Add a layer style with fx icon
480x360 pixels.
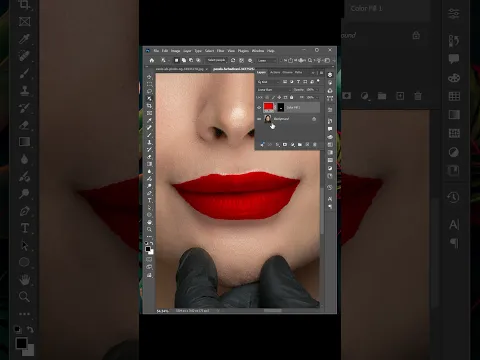pyautogui.click(x=277, y=145)
